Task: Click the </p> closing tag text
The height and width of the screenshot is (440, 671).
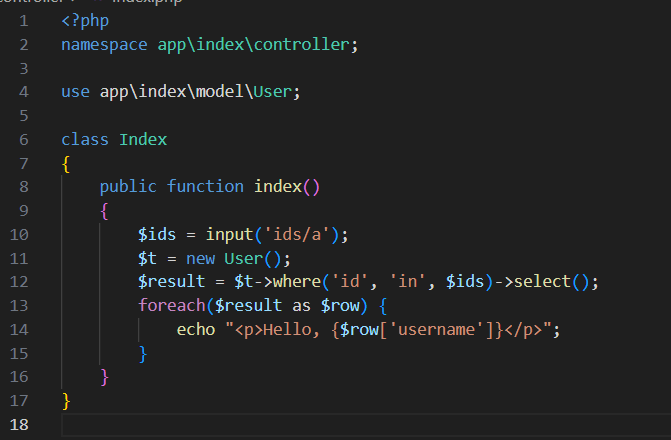Action: (523, 330)
